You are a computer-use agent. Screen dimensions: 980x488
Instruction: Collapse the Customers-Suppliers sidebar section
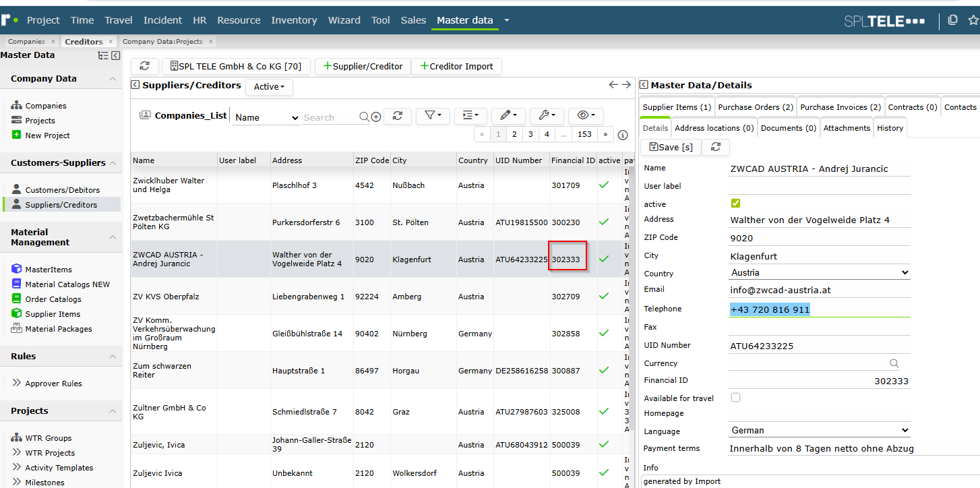112,163
